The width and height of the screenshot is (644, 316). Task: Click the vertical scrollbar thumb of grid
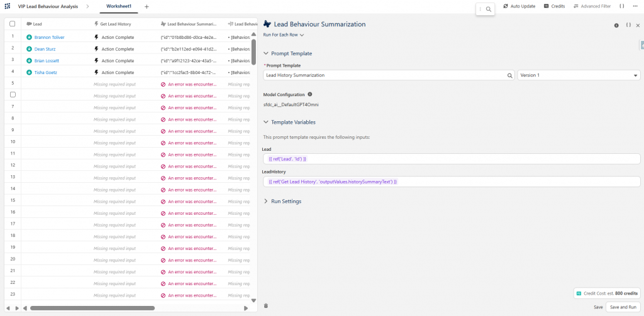tap(253, 52)
